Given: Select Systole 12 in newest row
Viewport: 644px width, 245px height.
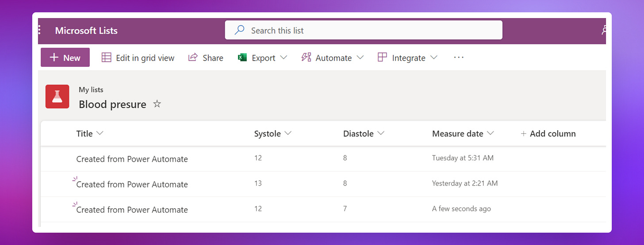Looking at the screenshot, I should [x=258, y=209].
